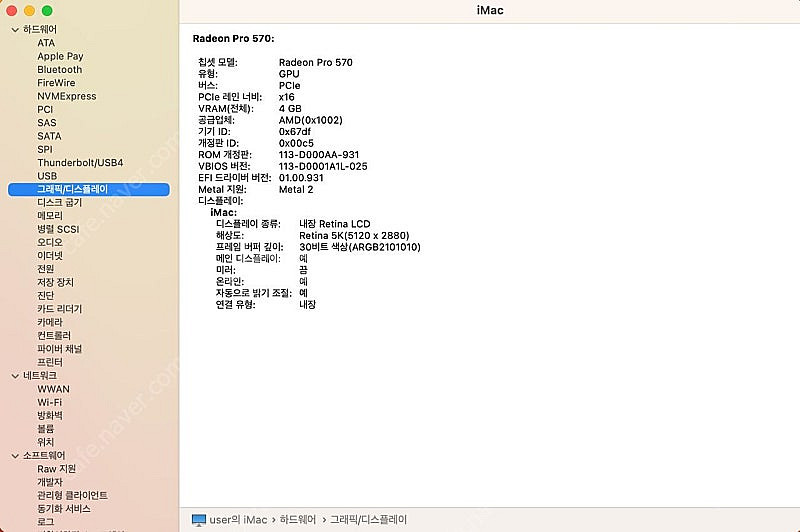Screen dimensions: 800x532
Task: Select the highlighted 그래픽/디스플레이 item
Action: pos(89,189)
